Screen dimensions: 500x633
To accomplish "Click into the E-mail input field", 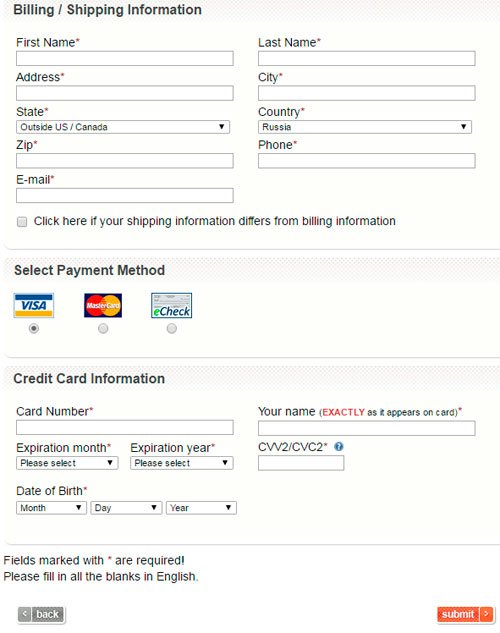I will 125,196.
